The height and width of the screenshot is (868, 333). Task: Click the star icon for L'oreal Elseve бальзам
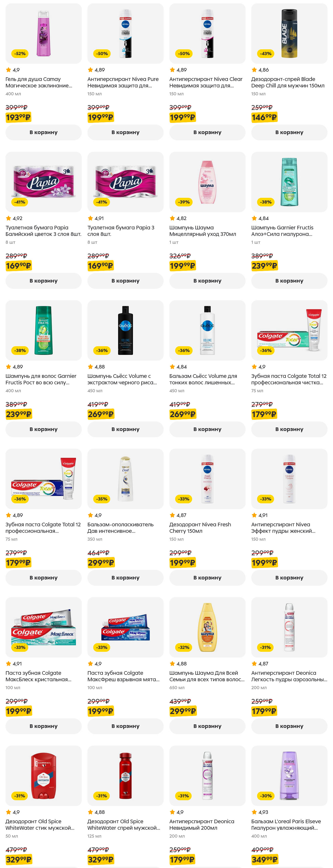(254, 812)
